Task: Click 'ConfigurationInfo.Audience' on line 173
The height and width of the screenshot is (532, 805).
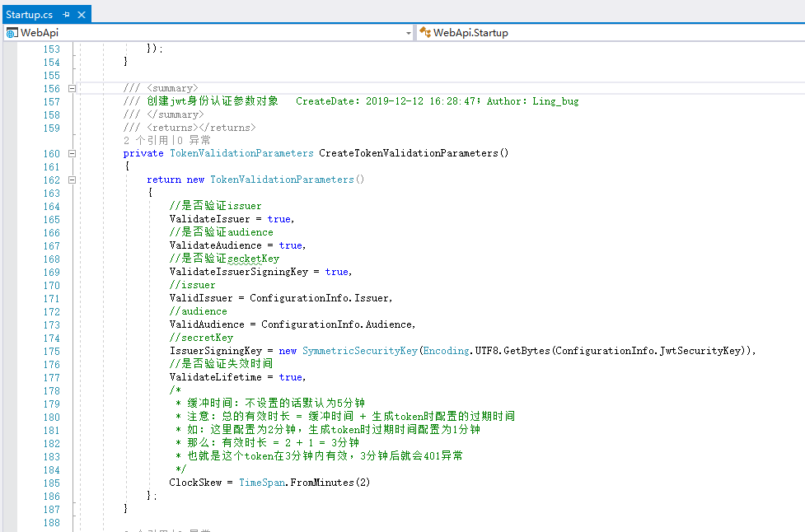Action: (x=337, y=324)
